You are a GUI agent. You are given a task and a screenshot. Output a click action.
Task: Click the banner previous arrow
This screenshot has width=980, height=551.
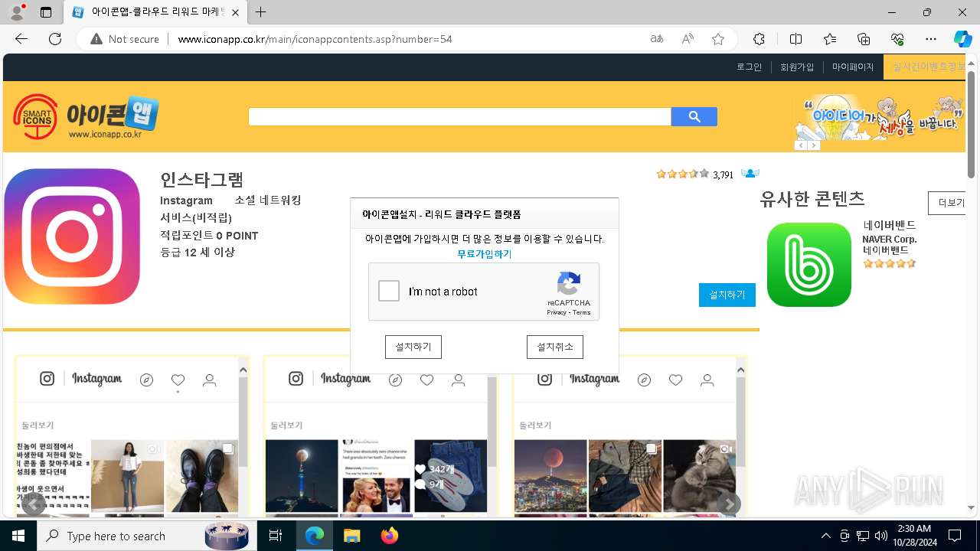click(800, 145)
